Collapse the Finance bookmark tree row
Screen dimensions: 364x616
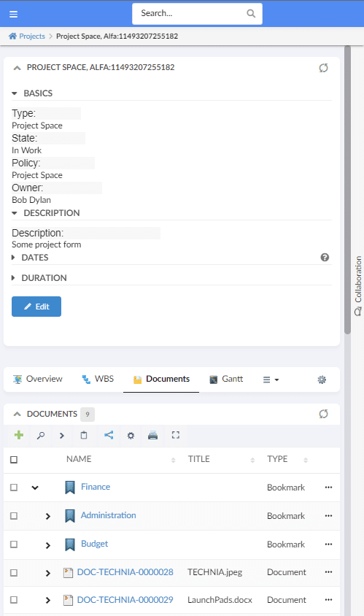[35, 488]
